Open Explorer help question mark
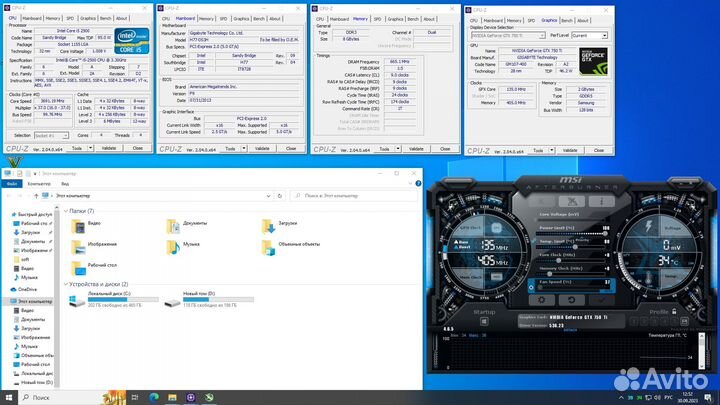The image size is (720, 405). pos(418,184)
